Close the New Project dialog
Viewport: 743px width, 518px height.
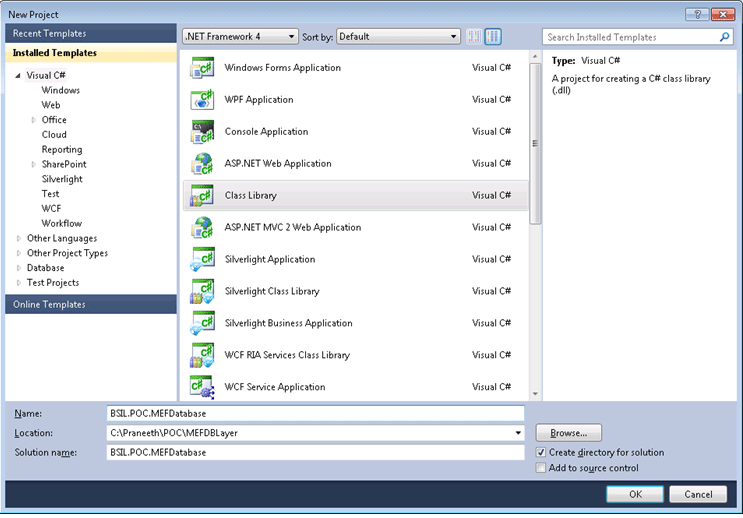click(723, 15)
